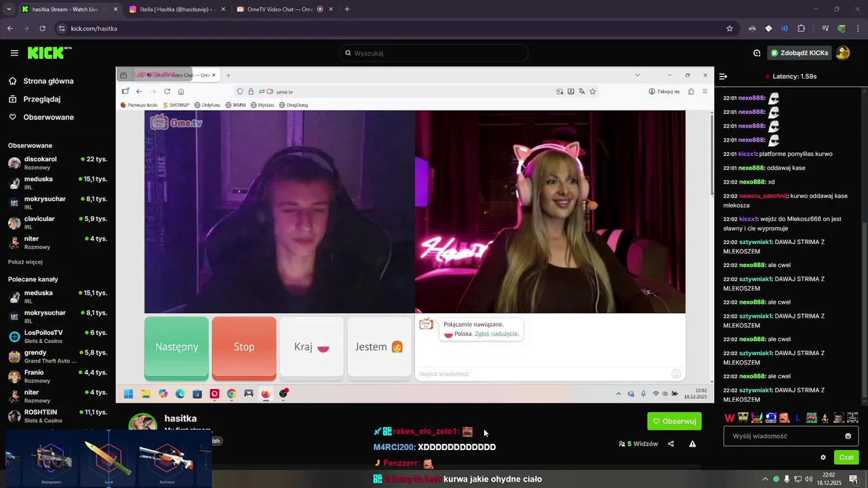
Task: Click the blue sound-waves extension icon
Action: point(785,28)
